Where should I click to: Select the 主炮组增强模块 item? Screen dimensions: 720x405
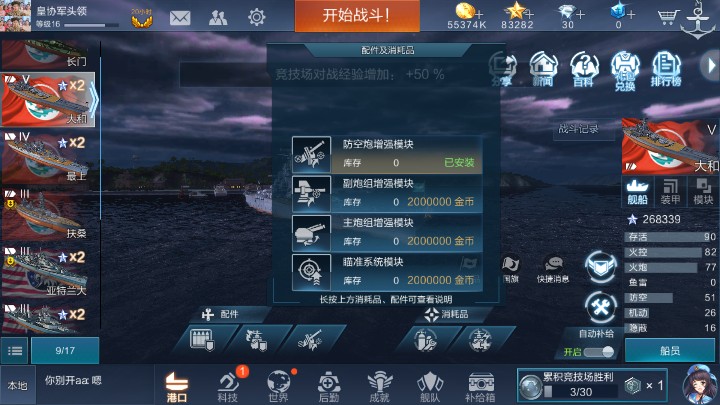click(387, 233)
